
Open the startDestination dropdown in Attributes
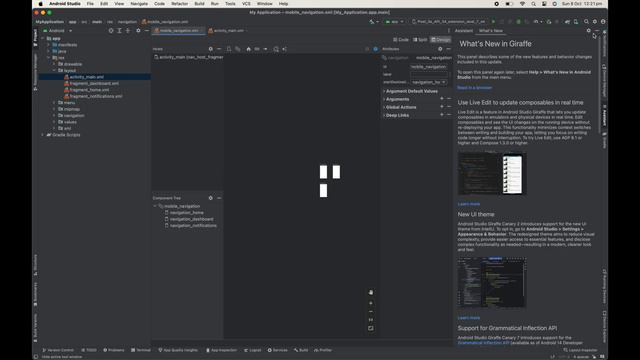[x=429, y=82]
